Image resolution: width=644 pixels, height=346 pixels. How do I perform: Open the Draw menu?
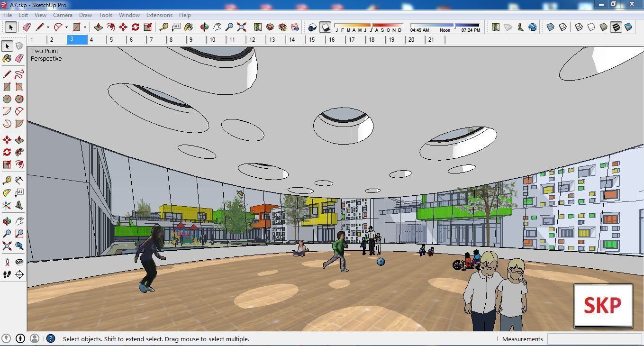pos(85,15)
